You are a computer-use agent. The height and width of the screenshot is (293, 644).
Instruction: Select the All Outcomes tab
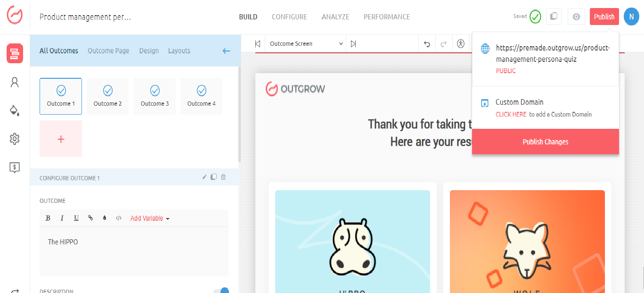[59, 50]
